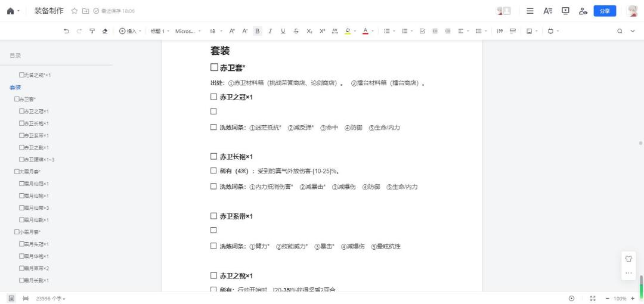Open the word count 23596 个字 menu
644x304 pixels.
[x=51, y=299]
